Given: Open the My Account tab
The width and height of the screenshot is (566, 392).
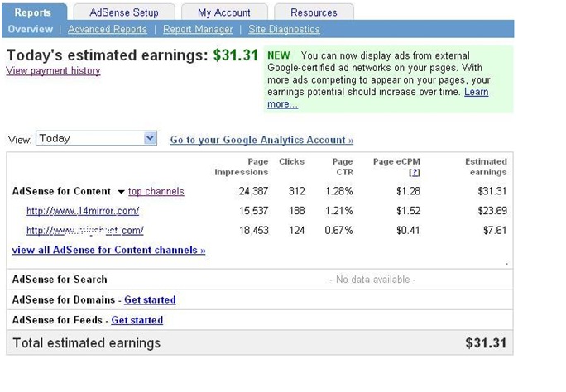Looking at the screenshot, I should pos(224,12).
